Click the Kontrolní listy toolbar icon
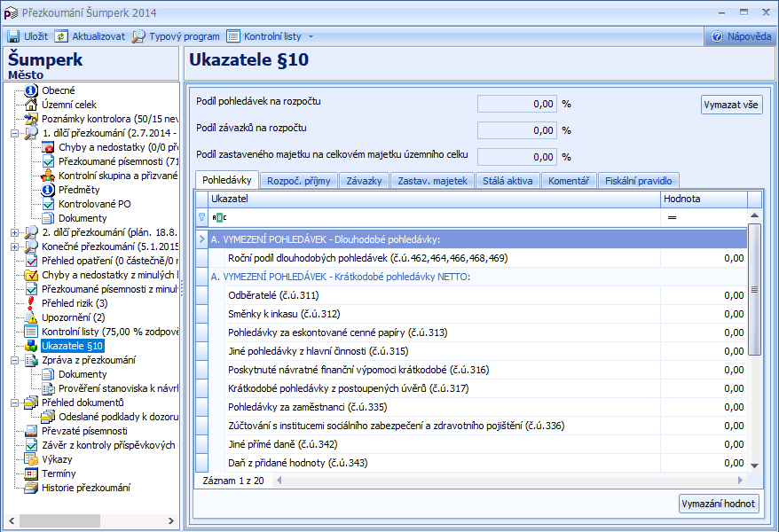The width and height of the screenshot is (779, 532). [233, 36]
